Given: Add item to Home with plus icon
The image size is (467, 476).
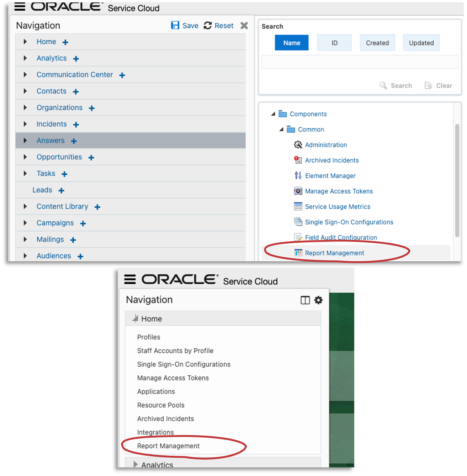Looking at the screenshot, I should [65, 42].
